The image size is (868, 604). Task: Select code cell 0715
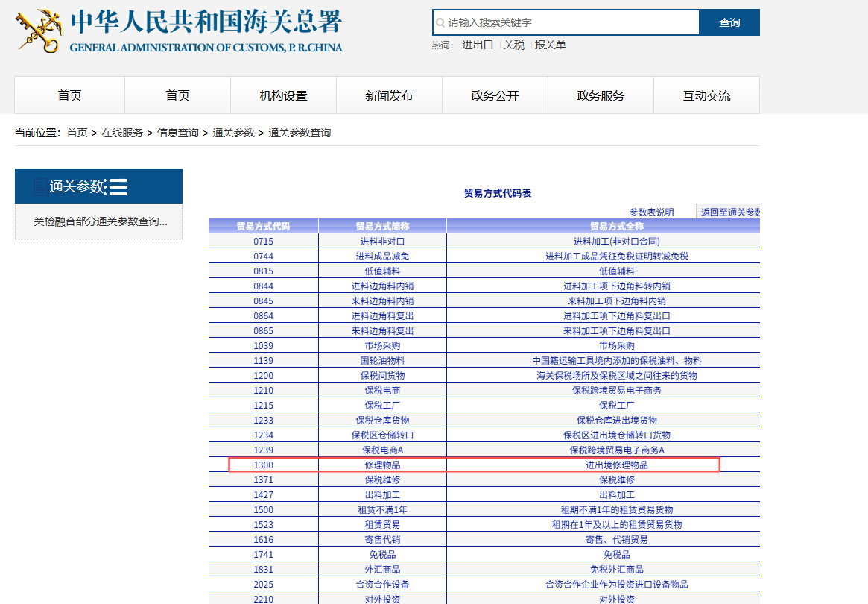(x=264, y=241)
